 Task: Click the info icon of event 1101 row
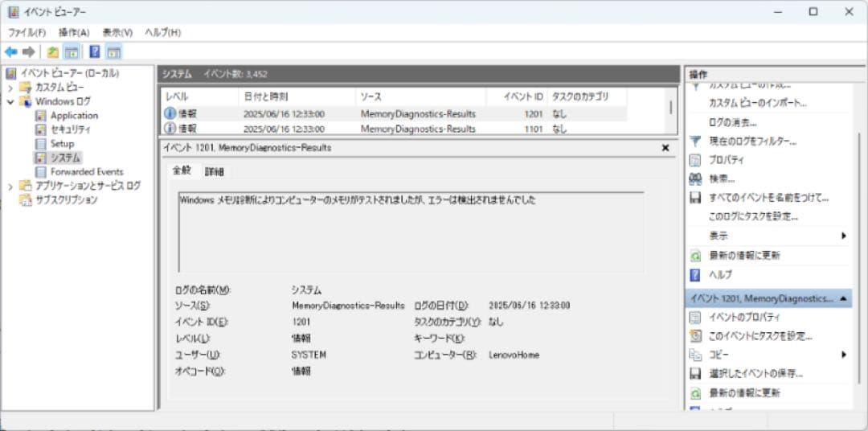click(x=170, y=129)
